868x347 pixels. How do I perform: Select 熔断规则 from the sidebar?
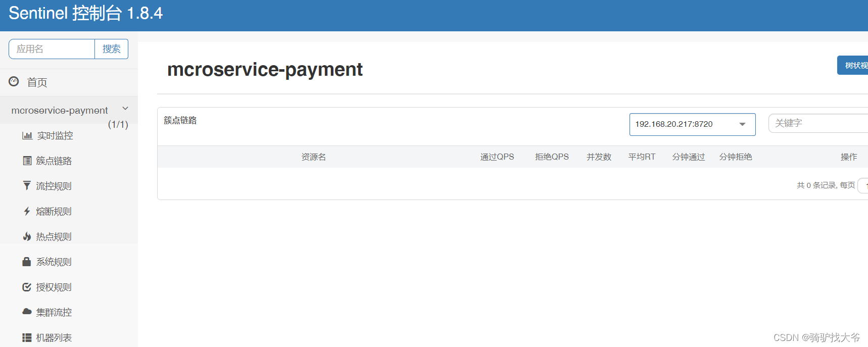point(54,211)
